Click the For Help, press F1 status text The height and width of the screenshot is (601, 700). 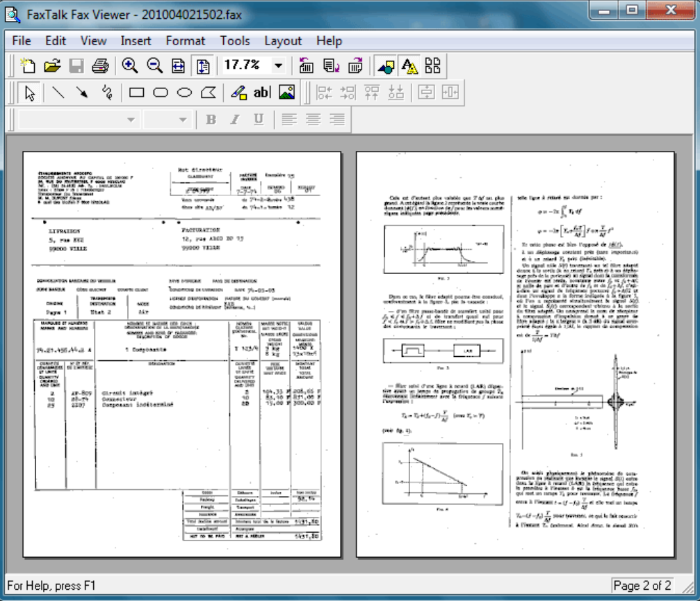pos(51,586)
